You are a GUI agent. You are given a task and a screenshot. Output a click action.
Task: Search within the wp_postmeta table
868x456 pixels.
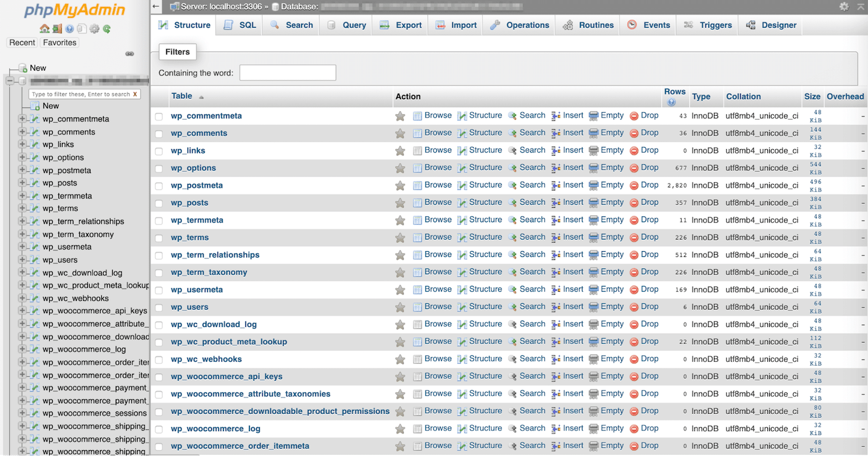(x=532, y=185)
